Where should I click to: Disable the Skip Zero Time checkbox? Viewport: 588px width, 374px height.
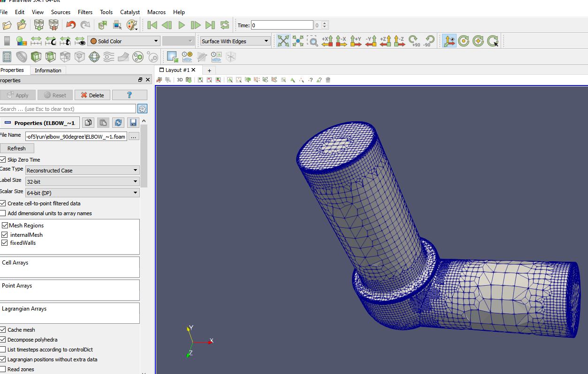tap(4, 159)
